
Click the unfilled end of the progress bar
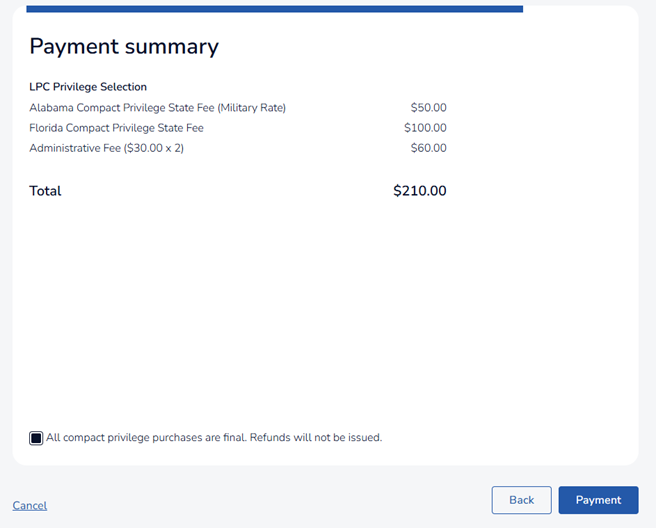click(x=574, y=9)
